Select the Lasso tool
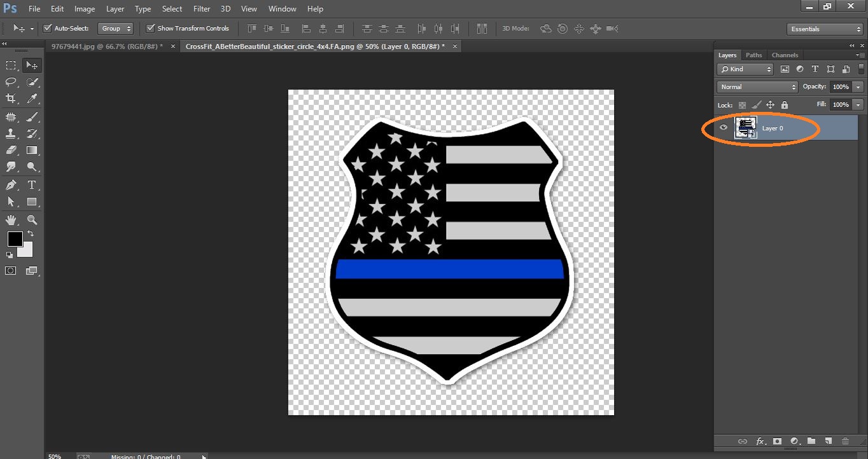 click(x=11, y=82)
